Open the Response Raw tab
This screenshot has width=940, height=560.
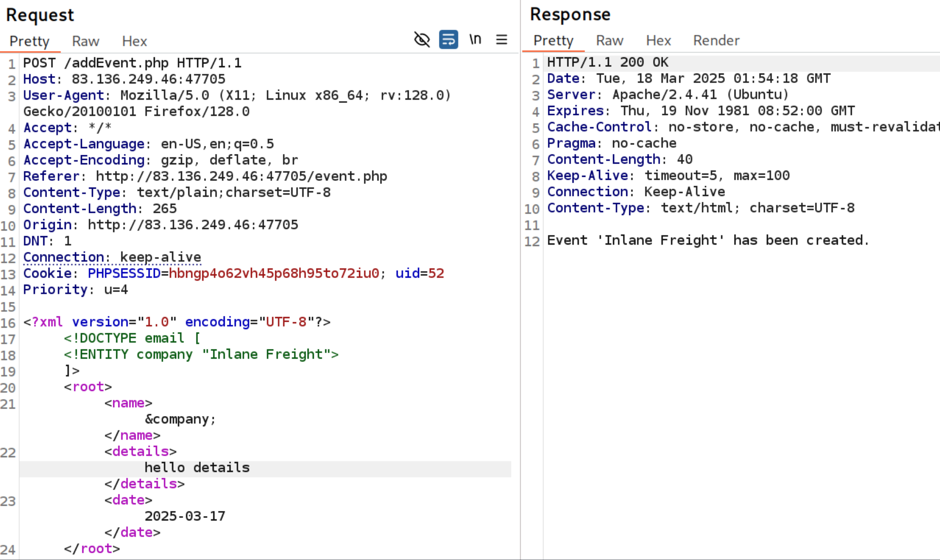609,41
